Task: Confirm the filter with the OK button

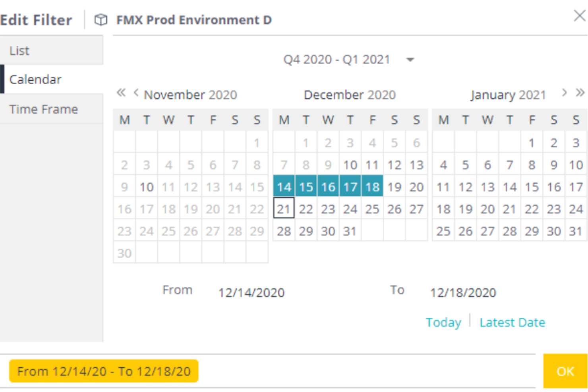Action: click(x=565, y=371)
